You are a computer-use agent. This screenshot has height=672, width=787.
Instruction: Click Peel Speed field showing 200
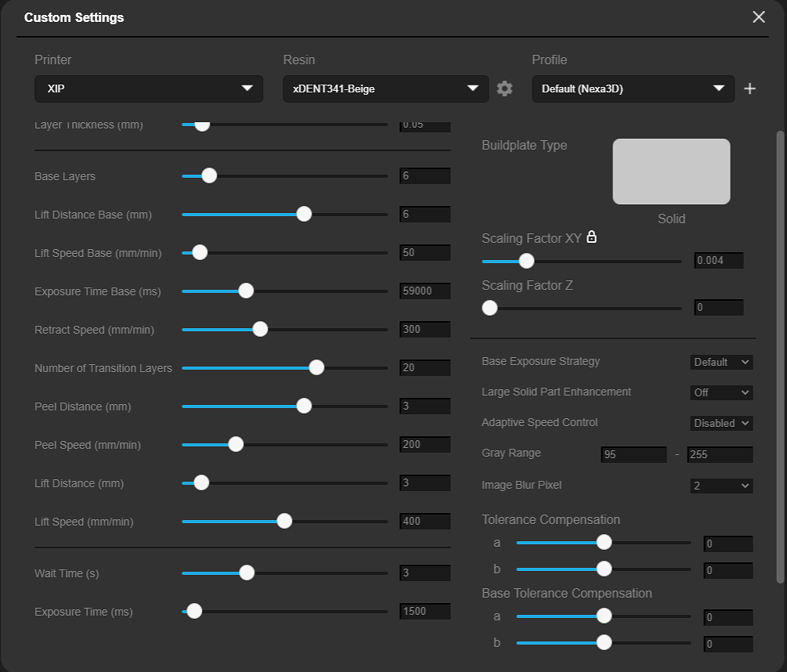pyautogui.click(x=425, y=445)
